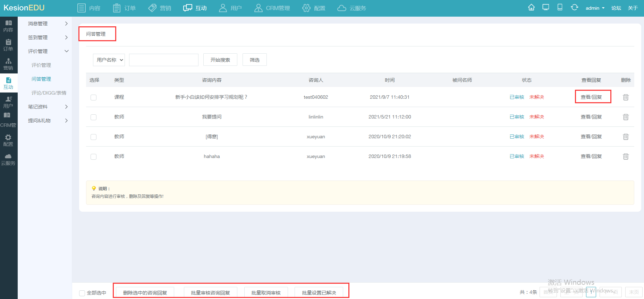
Task: Click trash icon for linlinlin's question
Action: tap(626, 117)
